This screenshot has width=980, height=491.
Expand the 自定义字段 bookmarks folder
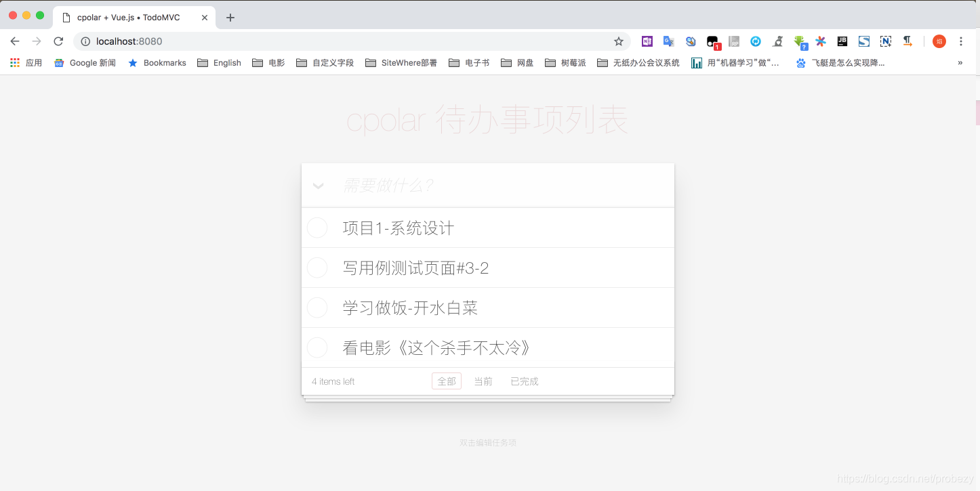[x=325, y=62]
